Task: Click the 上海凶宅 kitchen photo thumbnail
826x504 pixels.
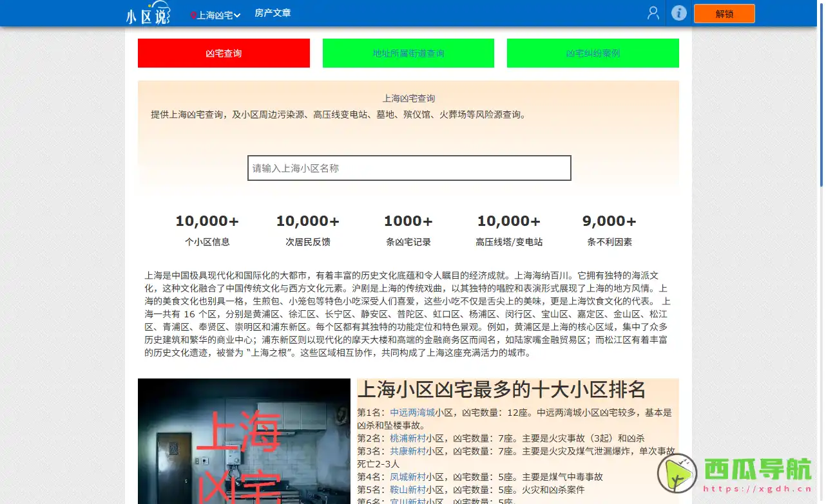Action: point(244,441)
